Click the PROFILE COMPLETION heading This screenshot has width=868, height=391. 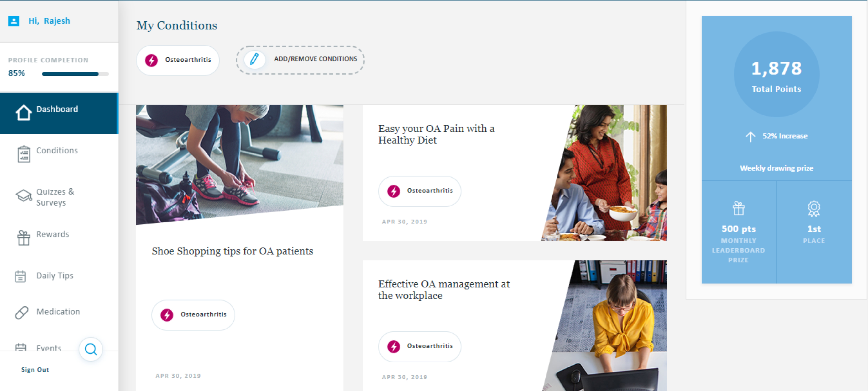(48, 60)
